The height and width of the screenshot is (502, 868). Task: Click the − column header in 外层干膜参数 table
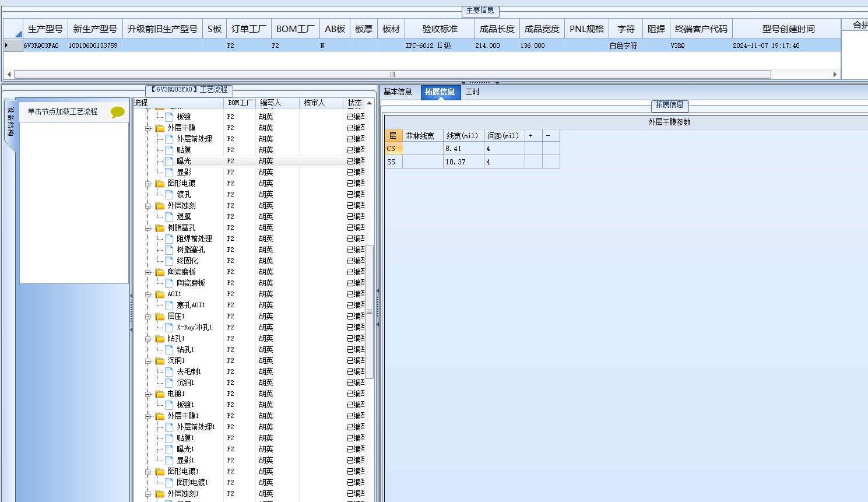coord(551,135)
